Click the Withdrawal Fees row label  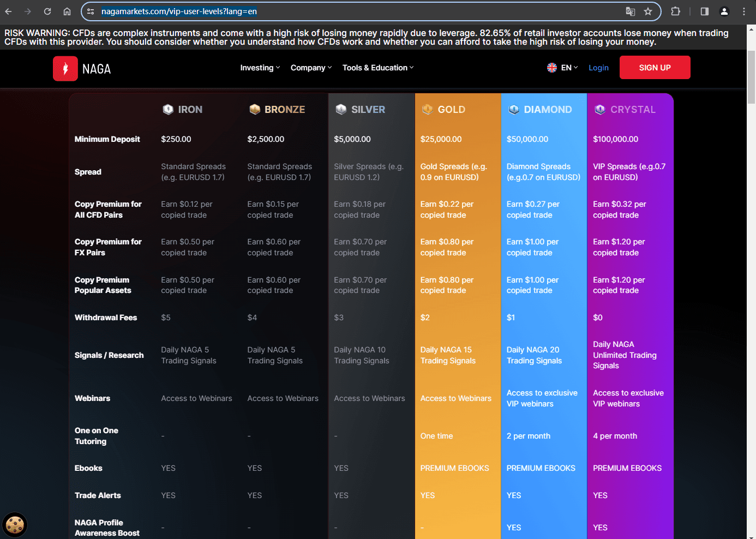[x=106, y=318]
